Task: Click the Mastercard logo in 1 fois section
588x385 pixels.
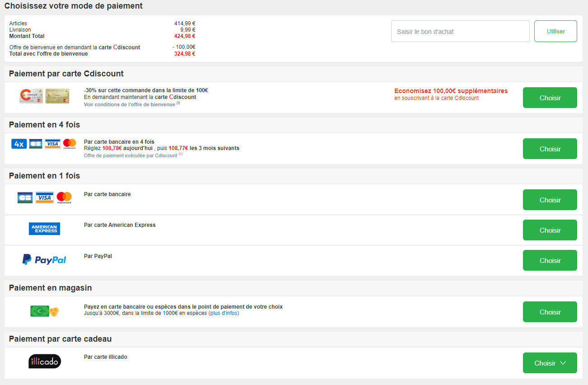Action: coord(64,198)
